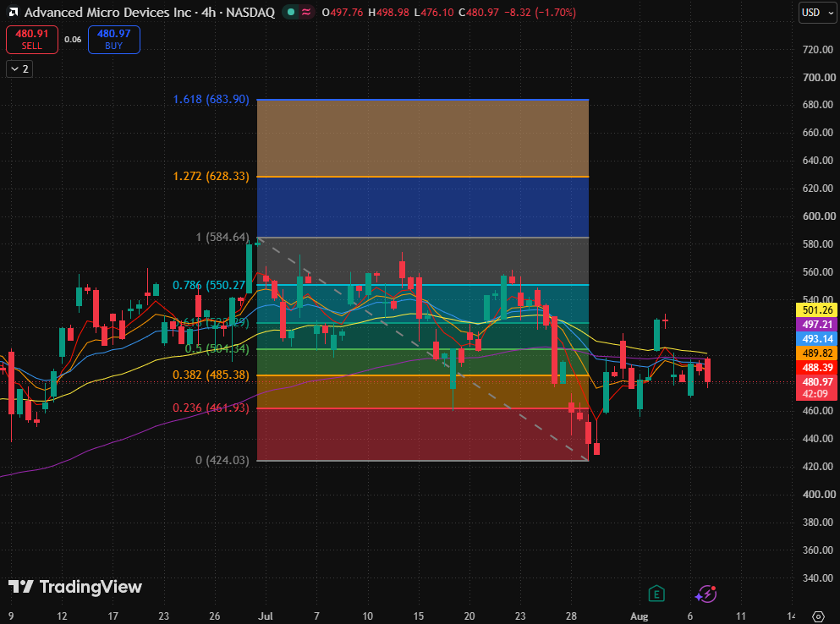Click the red 488.39 price tag

[817, 368]
